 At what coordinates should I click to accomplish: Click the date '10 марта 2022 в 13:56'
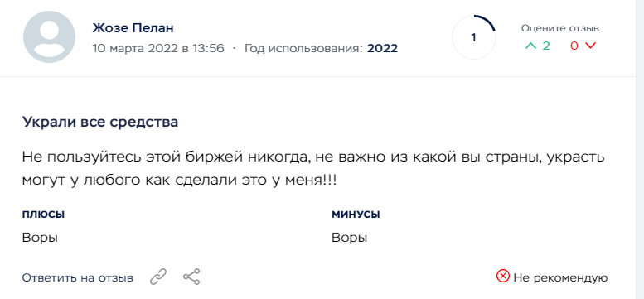[158, 48]
